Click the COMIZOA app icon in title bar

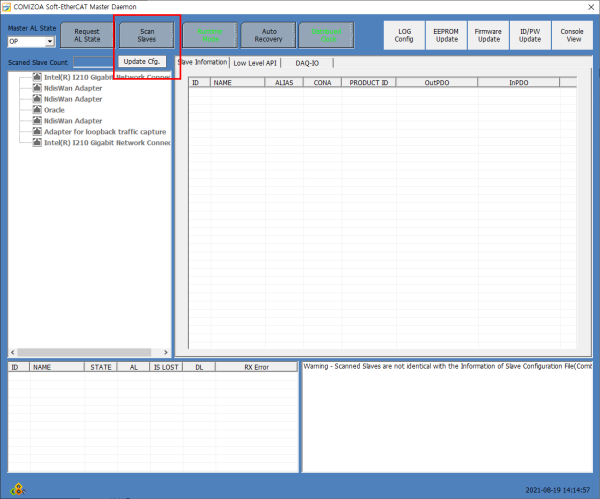tap(7, 7)
